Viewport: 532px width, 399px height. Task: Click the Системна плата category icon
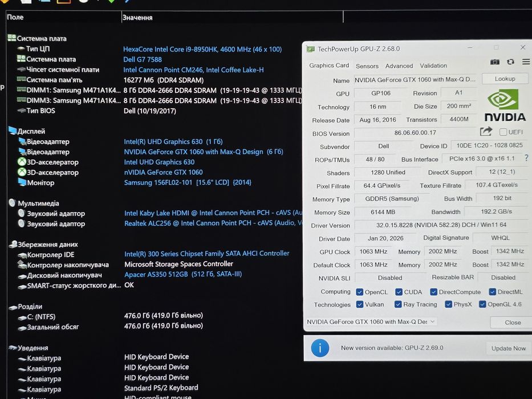12,38
